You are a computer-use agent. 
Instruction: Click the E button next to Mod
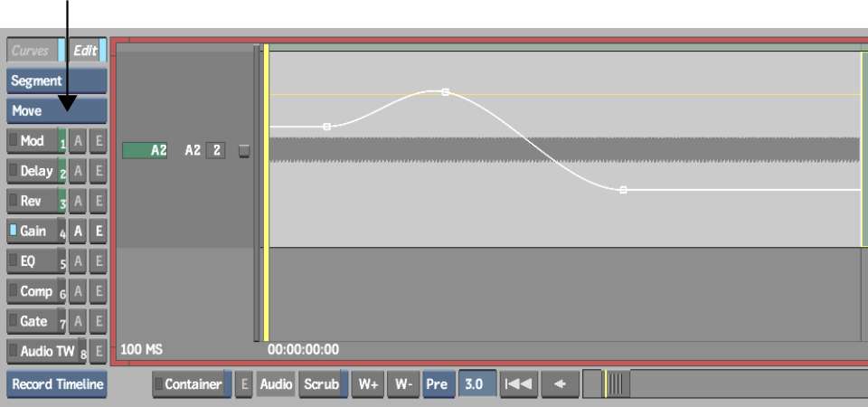point(98,141)
